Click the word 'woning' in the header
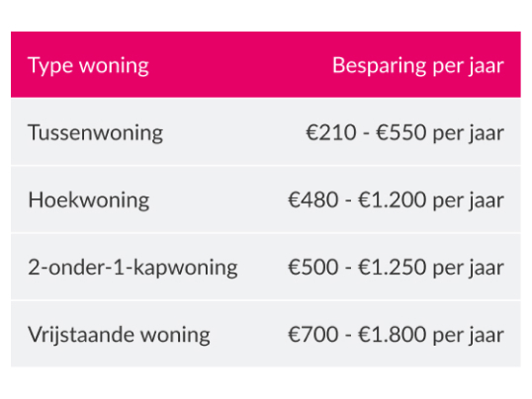This screenshot has height=399, width=532. (114, 67)
